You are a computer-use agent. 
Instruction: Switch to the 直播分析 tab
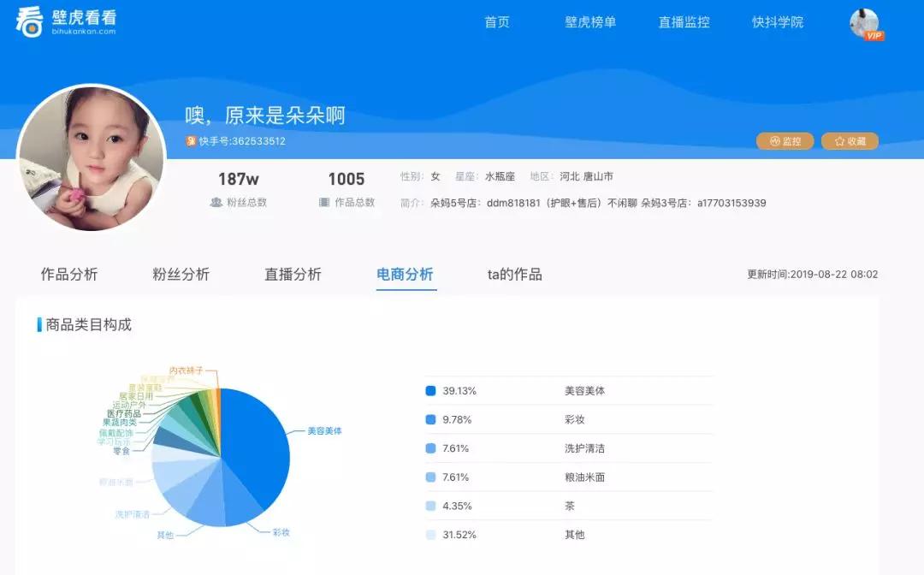pyautogui.click(x=293, y=275)
